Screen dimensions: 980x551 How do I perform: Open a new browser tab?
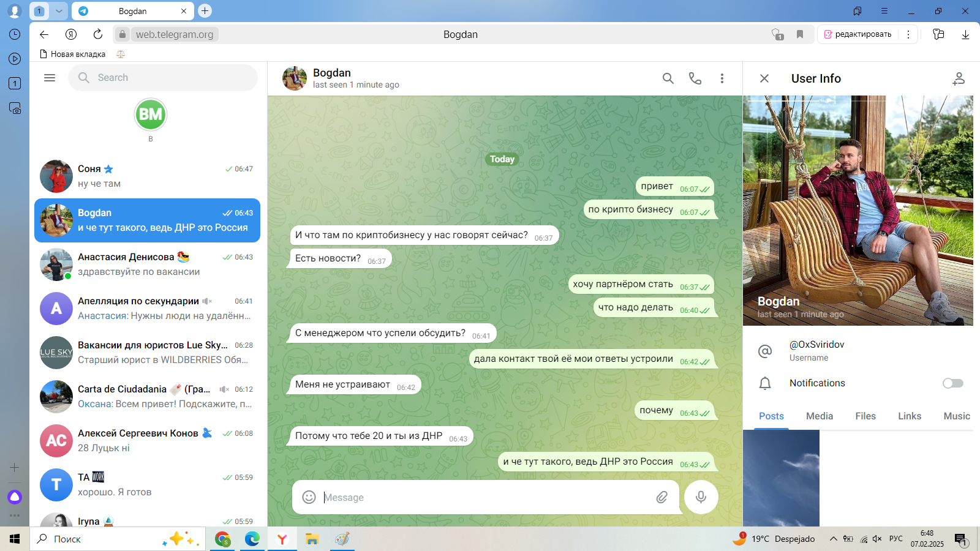click(205, 10)
